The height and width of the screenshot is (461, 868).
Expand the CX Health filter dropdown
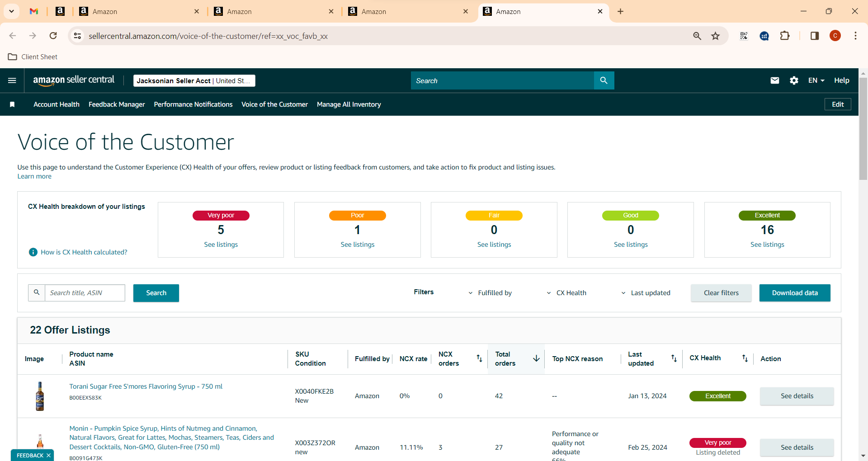point(566,293)
